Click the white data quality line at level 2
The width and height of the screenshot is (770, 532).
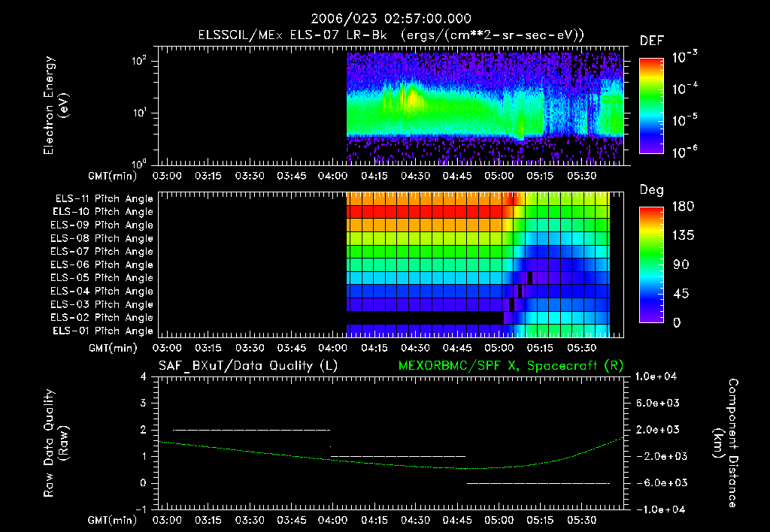251,430
